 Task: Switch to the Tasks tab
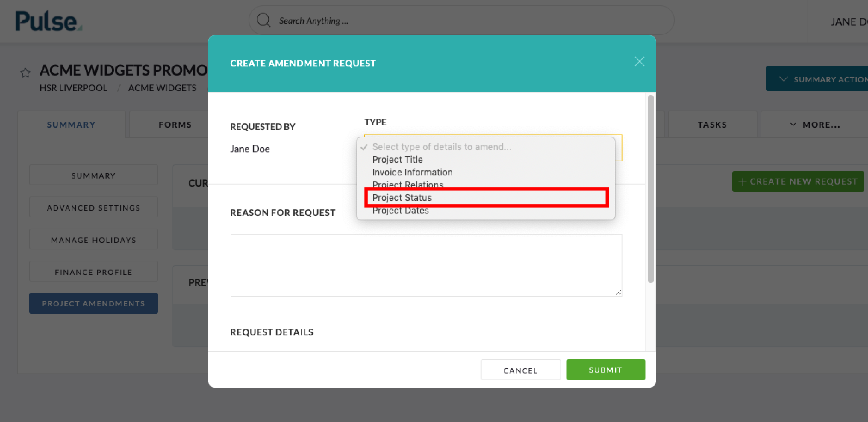pyautogui.click(x=712, y=125)
